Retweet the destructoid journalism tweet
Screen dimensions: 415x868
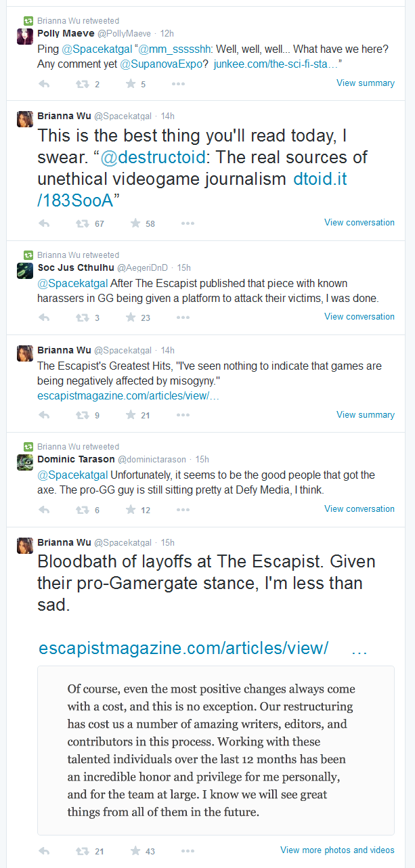pyautogui.click(x=82, y=223)
